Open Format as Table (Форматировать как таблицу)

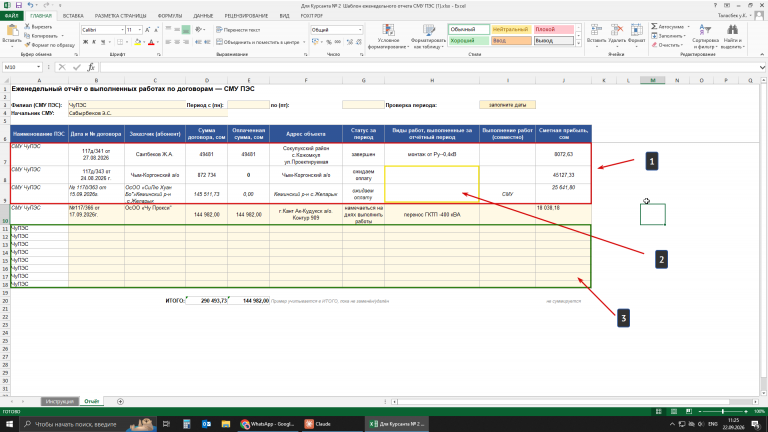pos(429,37)
